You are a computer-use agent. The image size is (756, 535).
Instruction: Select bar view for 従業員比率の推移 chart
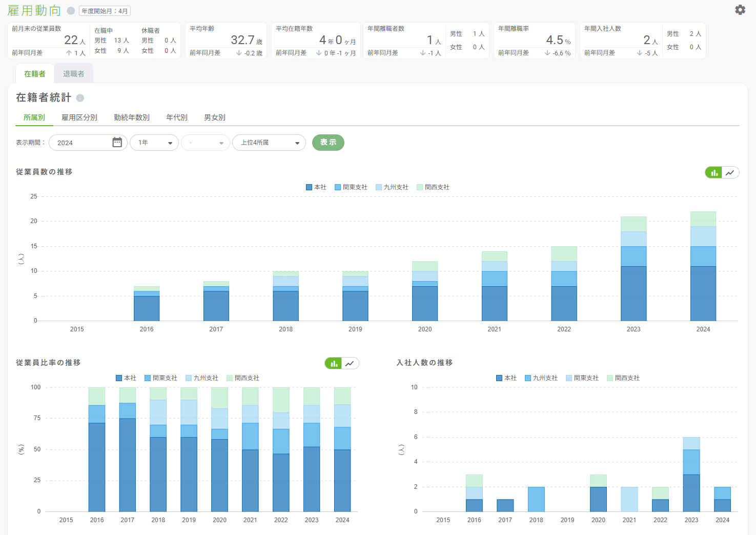coord(334,364)
